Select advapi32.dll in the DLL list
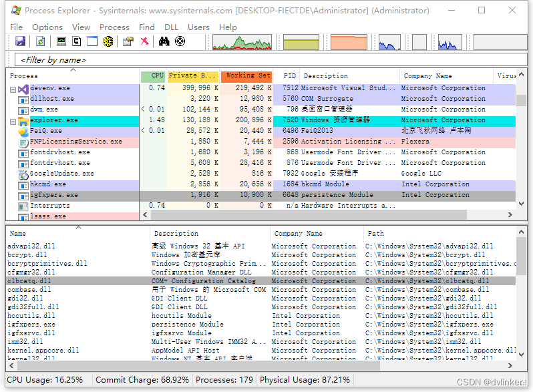The width and height of the screenshot is (533, 392). click(x=261, y=246)
